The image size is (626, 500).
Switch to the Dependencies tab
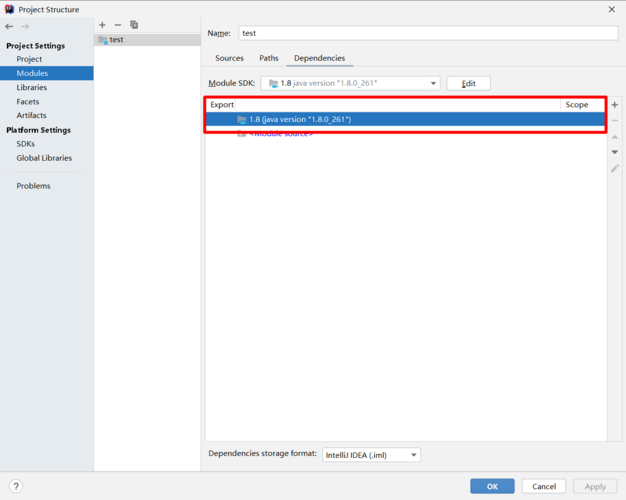pyautogui.click(x=319, y=58)
